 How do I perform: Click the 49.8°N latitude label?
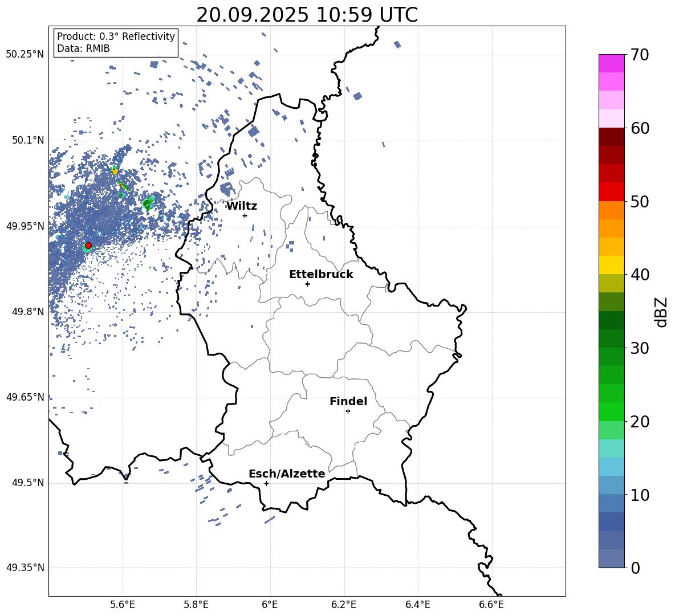tap(27, 312)
